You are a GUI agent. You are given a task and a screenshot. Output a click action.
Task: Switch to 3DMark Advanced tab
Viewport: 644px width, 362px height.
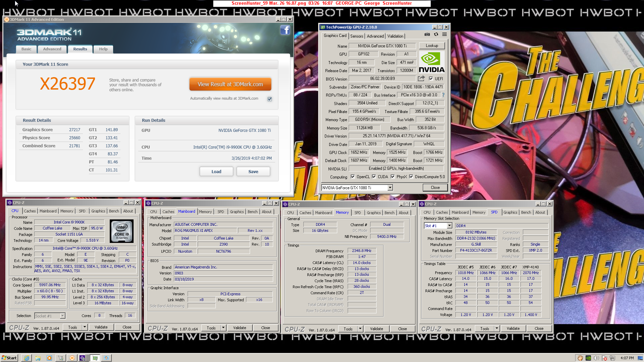tap(52, 49)
